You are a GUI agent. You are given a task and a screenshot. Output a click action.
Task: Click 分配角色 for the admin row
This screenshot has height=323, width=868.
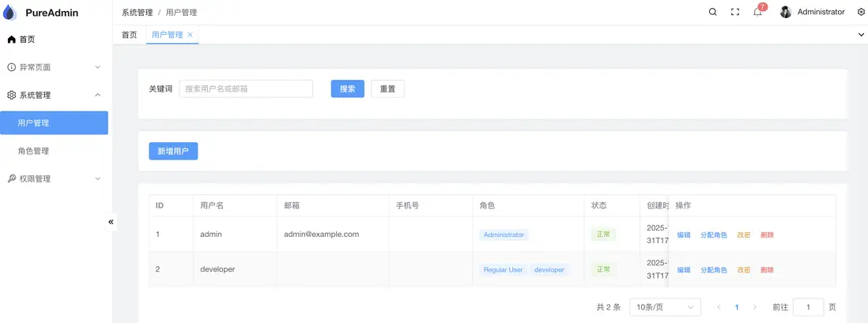coord(714,235)
